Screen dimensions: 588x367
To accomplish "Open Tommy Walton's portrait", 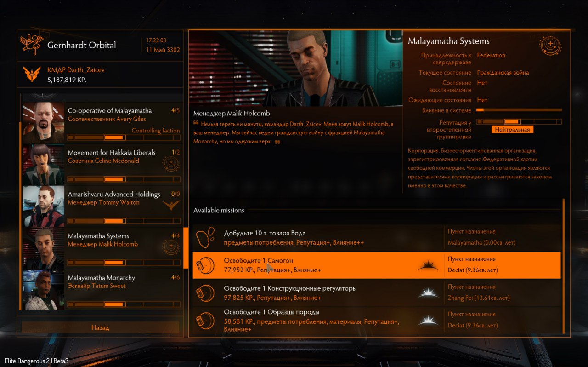I will tap(43, 206).
